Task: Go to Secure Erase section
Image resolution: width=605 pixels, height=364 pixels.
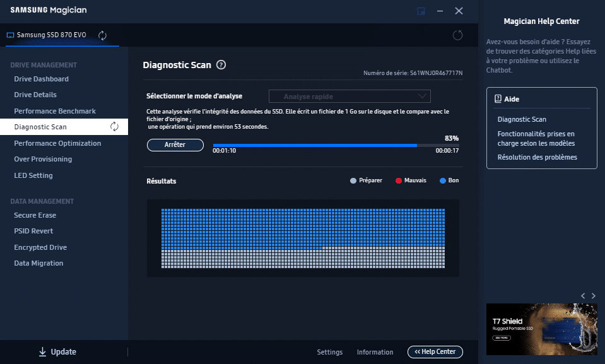Action: [x=35, y=215]
